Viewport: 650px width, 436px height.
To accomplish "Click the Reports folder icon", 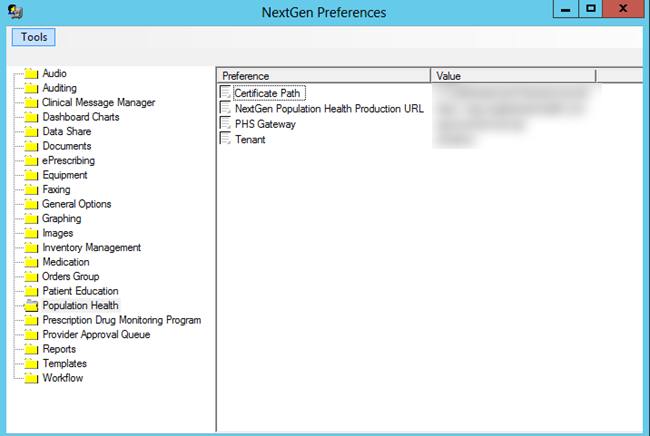I will click(x=31, y=349).
